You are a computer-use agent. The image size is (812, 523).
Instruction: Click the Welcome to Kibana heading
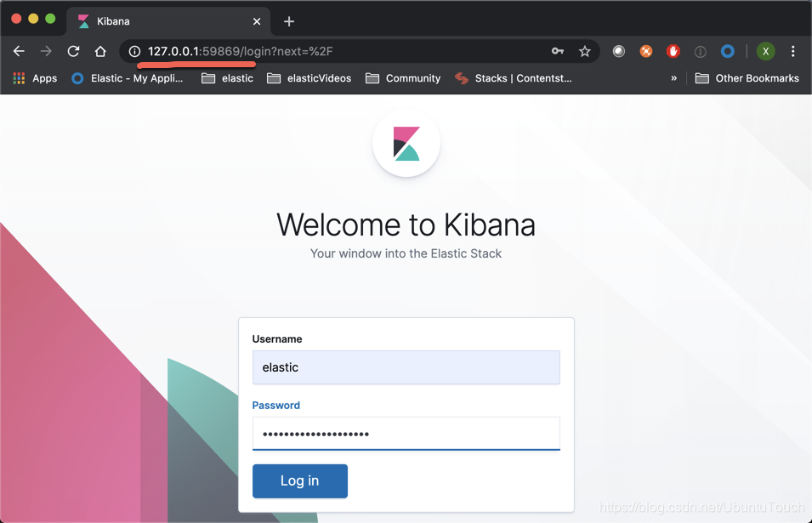(x=406, y=225)
